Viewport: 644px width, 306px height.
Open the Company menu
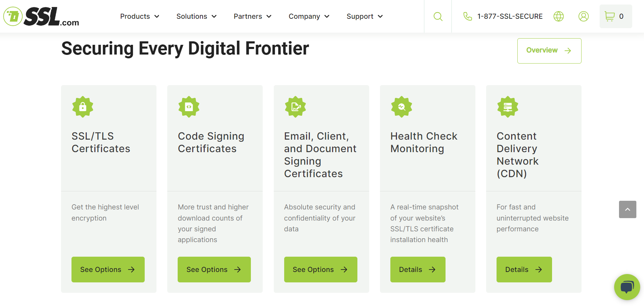[309, 16]
